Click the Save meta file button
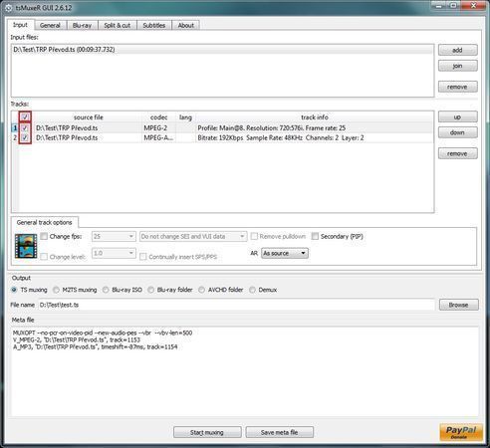490x448 pixels. point(279,432)
